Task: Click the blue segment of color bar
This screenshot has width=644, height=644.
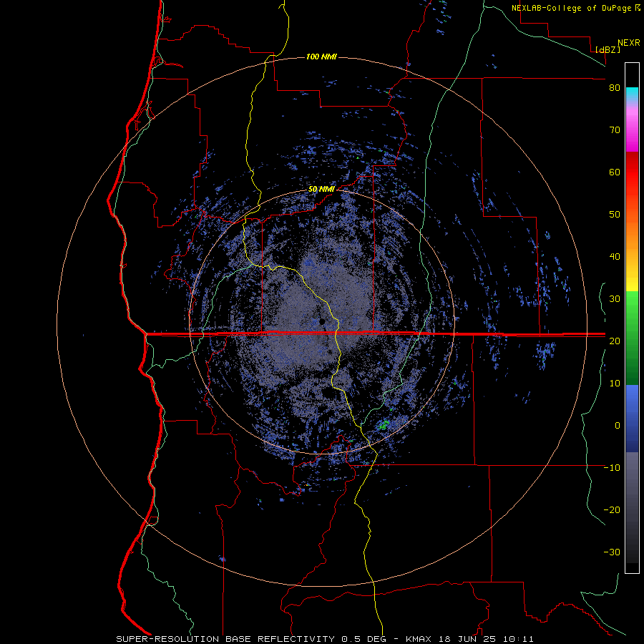Action: (x=632, y=419)
